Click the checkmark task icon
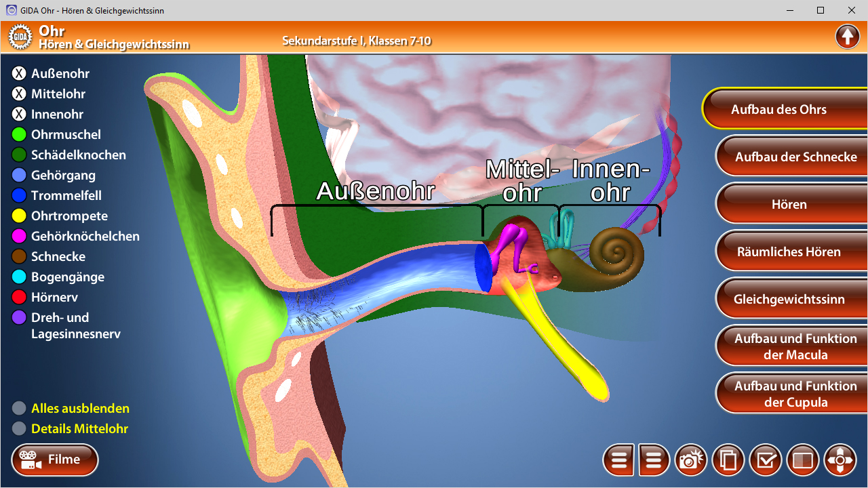 tap(766, 461)
